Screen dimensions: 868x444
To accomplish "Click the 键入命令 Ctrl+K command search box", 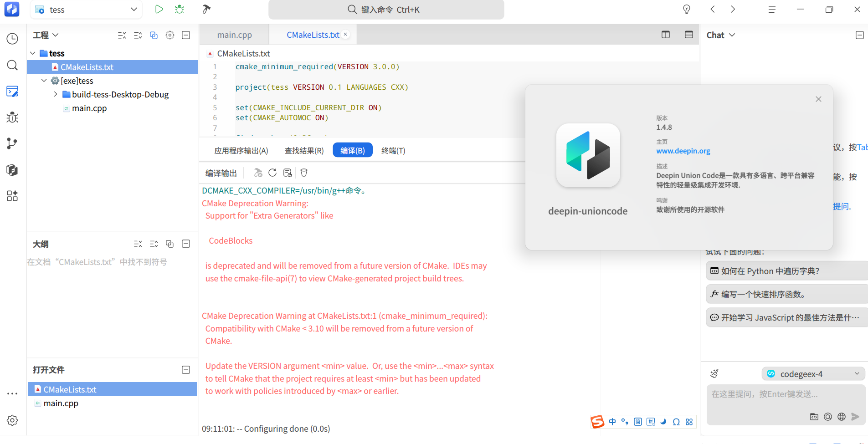I will pyautogui.click(x=386, y=10).
